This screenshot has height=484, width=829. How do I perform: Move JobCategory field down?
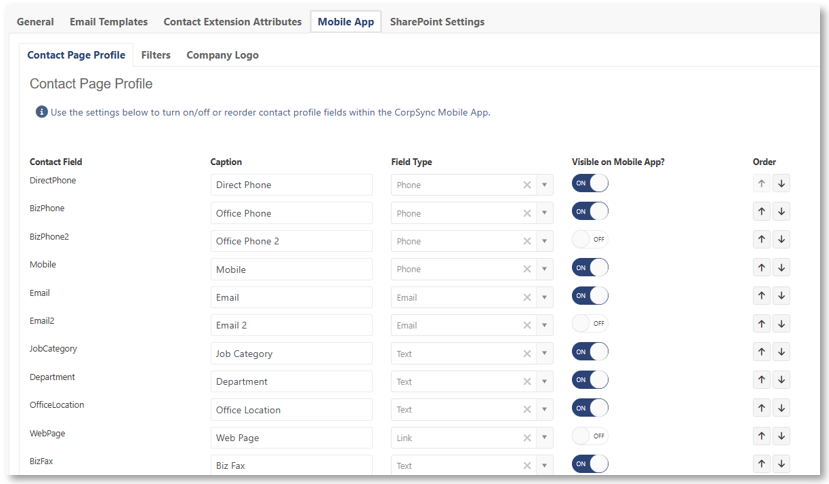point(781,352)
